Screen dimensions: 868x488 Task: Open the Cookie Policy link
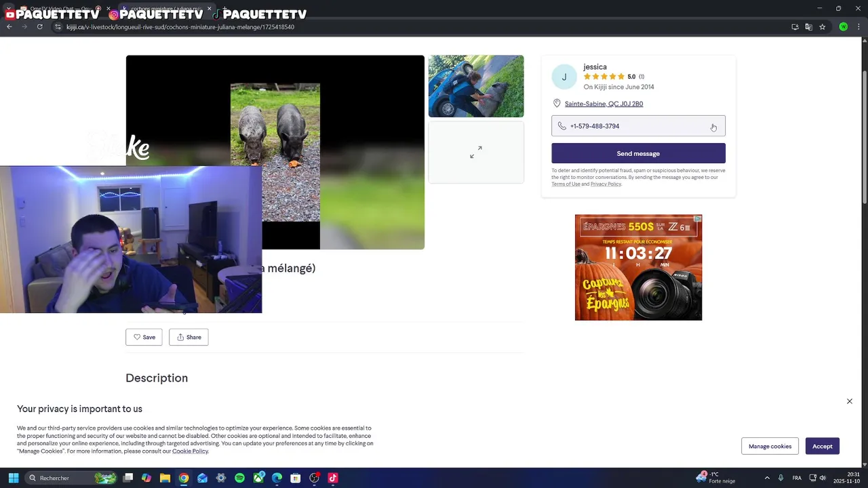[190, 451]
